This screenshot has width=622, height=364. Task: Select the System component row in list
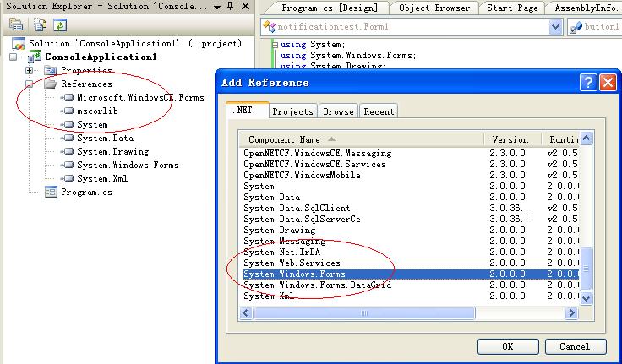click(x=411, y=186)
